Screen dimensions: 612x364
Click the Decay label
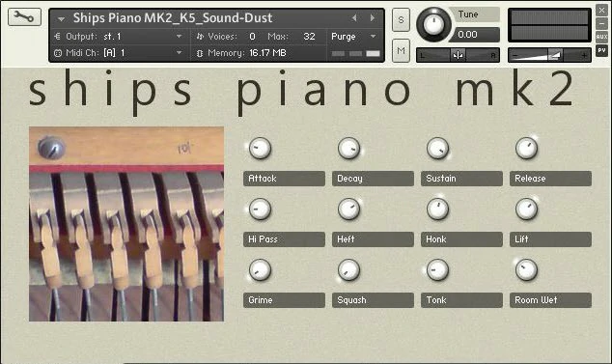(373, 179)
